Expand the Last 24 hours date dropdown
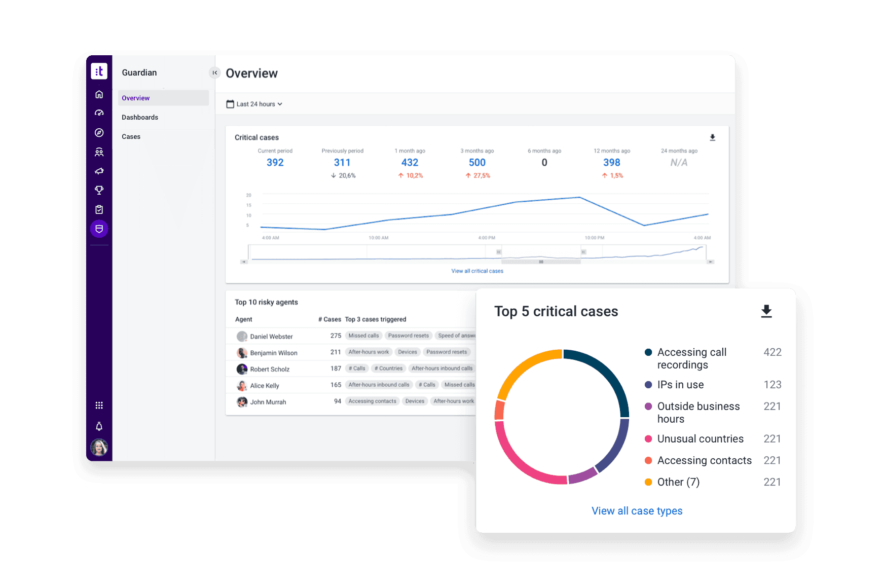Image resolution: width=882 pixels, height=588 pixels. pyautogui.click(x=254, y=104)
